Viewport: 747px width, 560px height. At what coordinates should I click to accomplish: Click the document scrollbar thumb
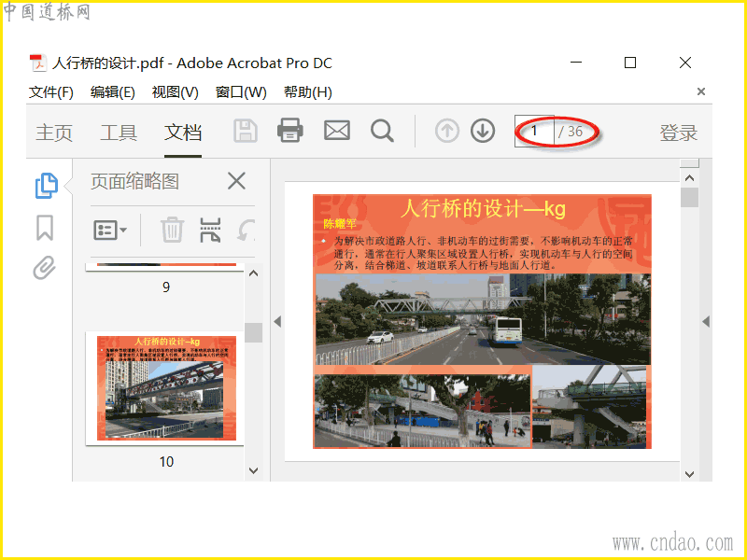689,197
